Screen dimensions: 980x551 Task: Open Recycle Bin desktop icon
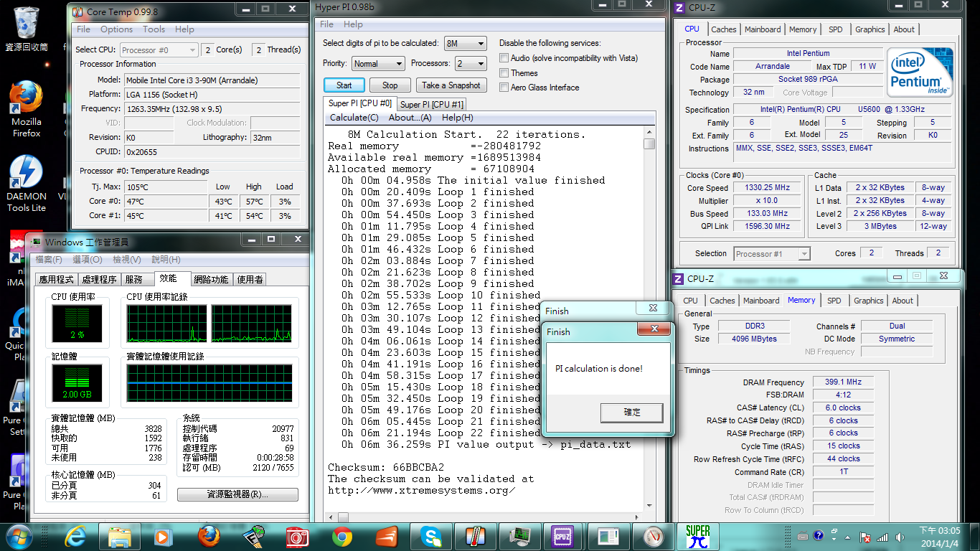(27, 29)
